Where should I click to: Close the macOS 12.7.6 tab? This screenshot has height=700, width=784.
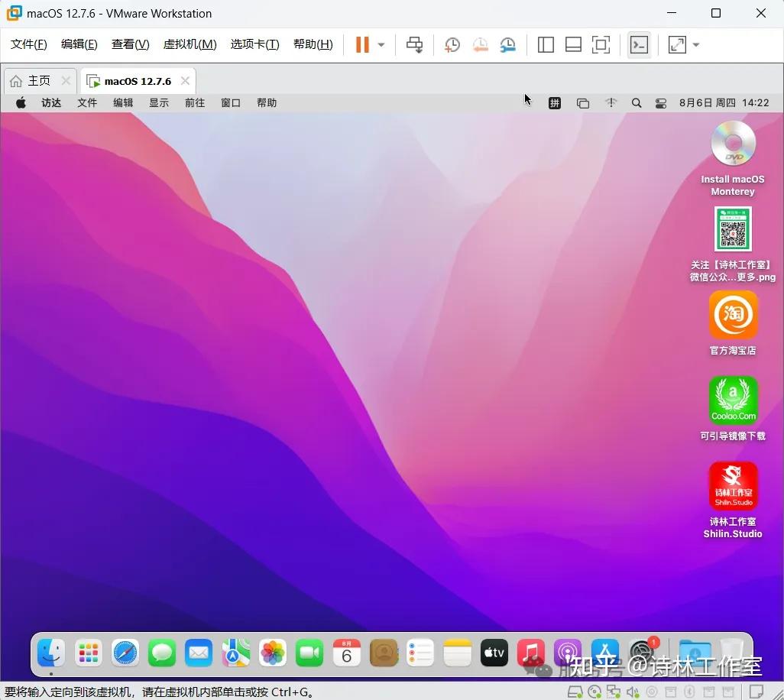click(185, 80)
